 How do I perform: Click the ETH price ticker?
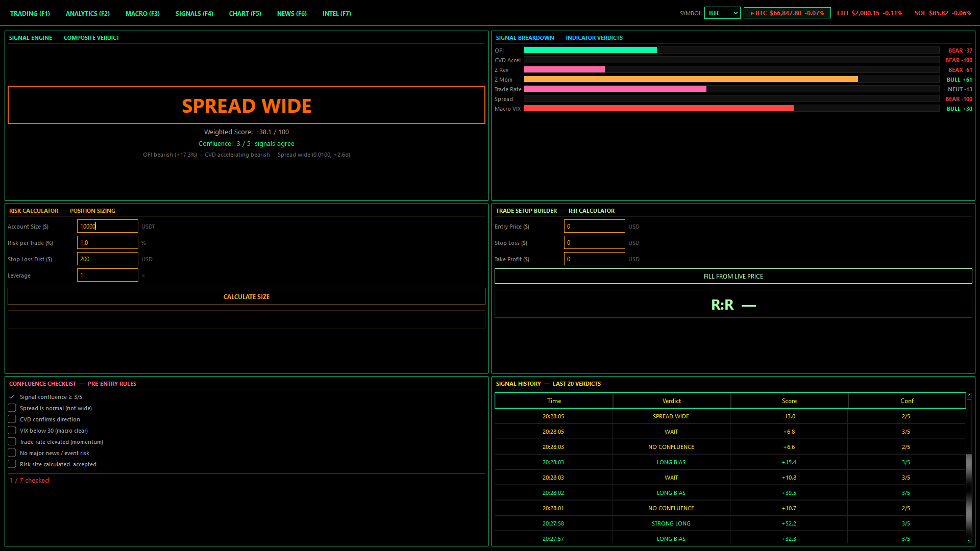click(x=869, y=13)
